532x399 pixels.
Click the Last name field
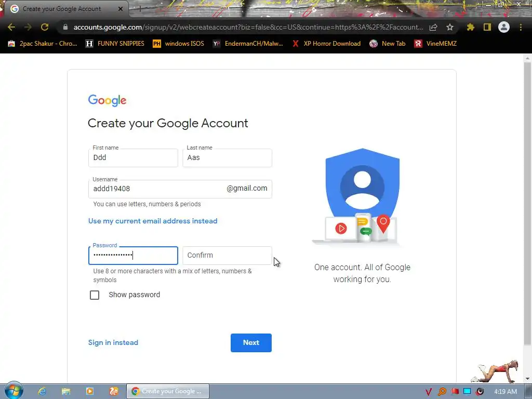pyautogui.click(x=227, y=158)
